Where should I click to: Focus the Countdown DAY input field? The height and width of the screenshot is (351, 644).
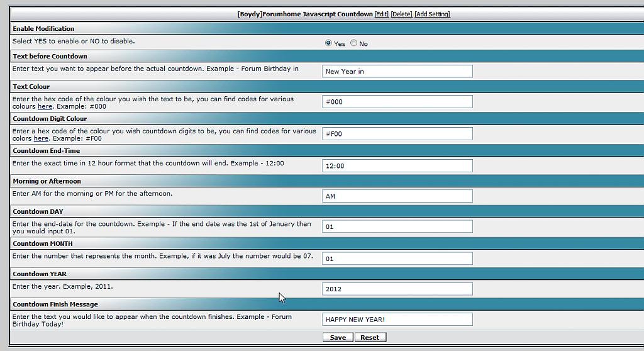397,226
